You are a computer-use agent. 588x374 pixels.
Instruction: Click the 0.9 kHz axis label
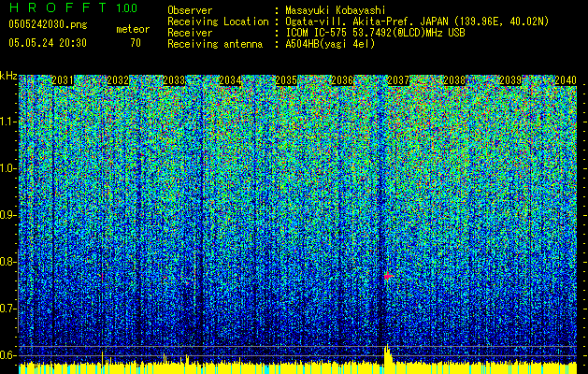coord(7,215)
